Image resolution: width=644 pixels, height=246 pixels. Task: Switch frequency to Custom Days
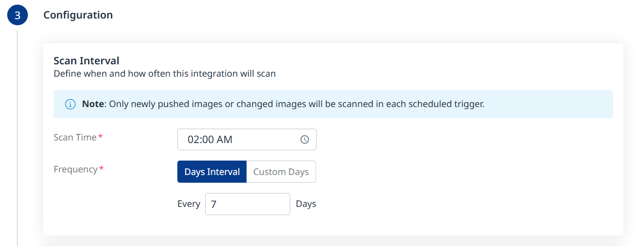coord(281,172)
